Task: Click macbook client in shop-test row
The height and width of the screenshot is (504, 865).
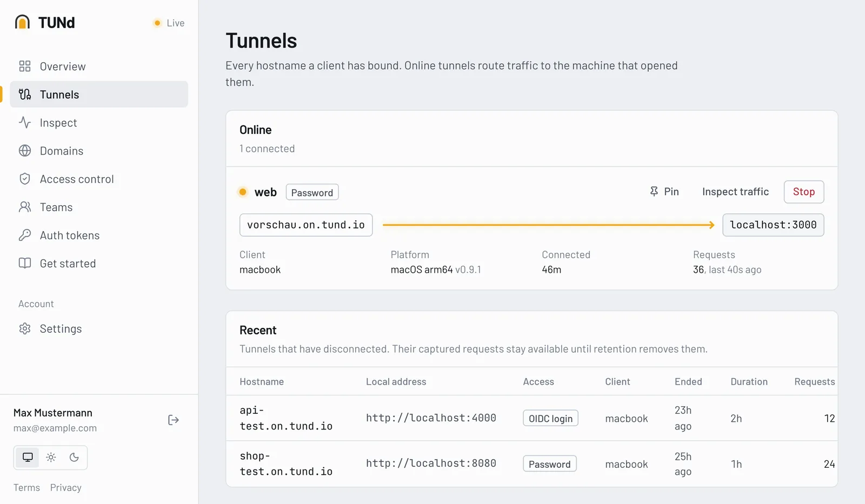Action: point(627,464)
